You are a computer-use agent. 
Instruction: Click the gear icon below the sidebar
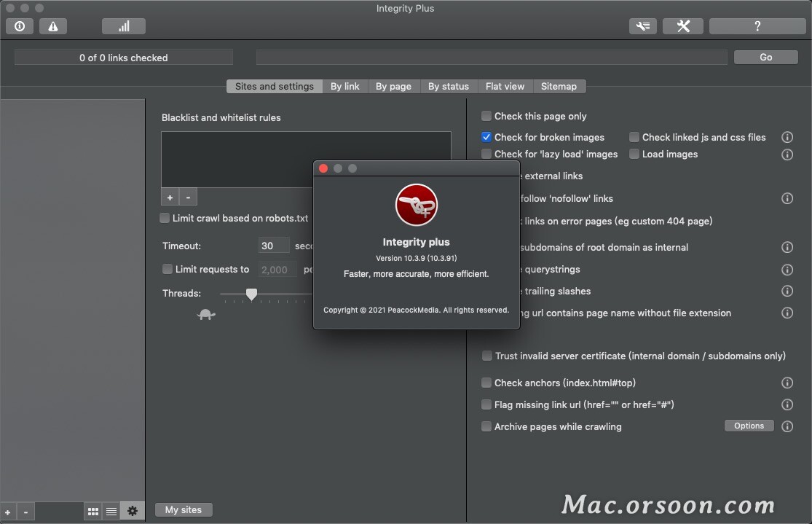133,511
